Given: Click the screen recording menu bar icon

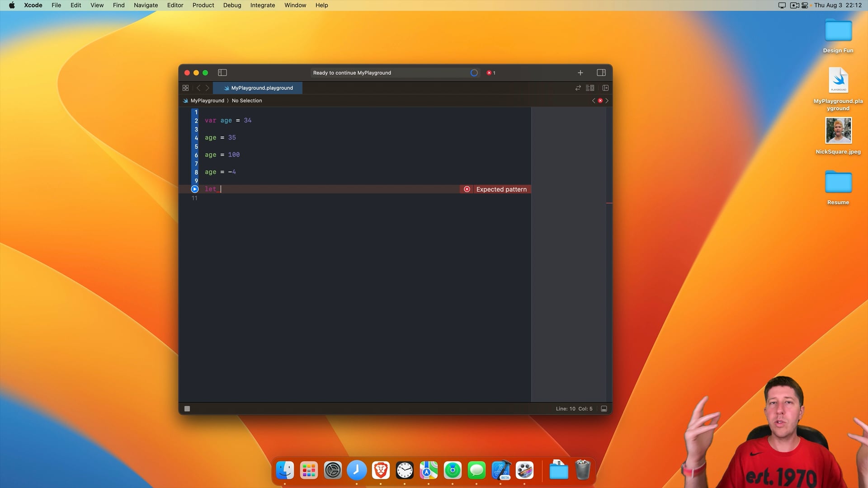Looking at the screenshot, I should pos(794,5).
